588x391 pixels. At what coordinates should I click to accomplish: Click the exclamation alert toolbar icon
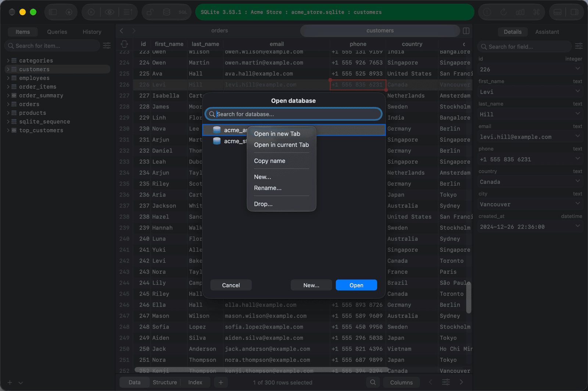(x=487, y=12)
